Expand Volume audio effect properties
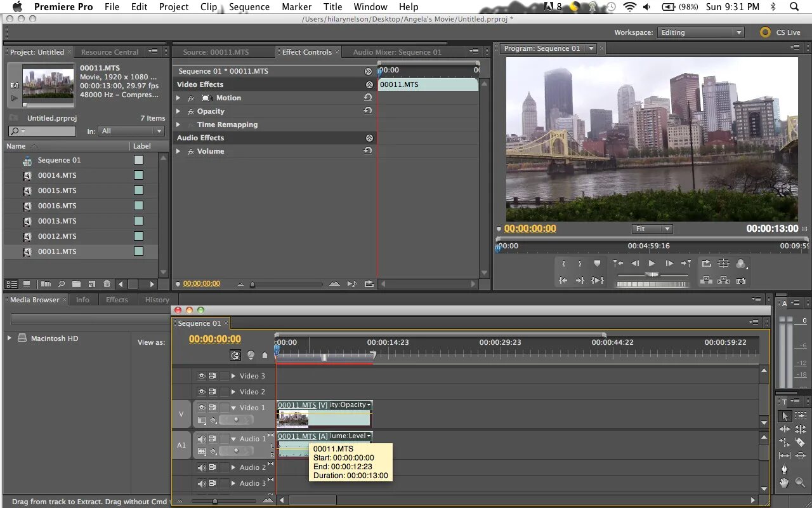 coord(178,151)
